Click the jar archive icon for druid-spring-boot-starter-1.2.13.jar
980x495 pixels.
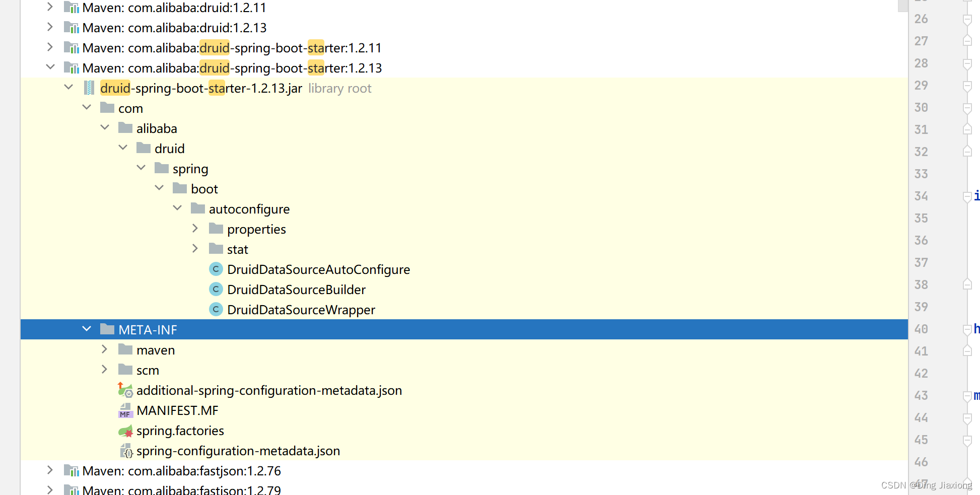pyautogui.click(x=89, y=88)
